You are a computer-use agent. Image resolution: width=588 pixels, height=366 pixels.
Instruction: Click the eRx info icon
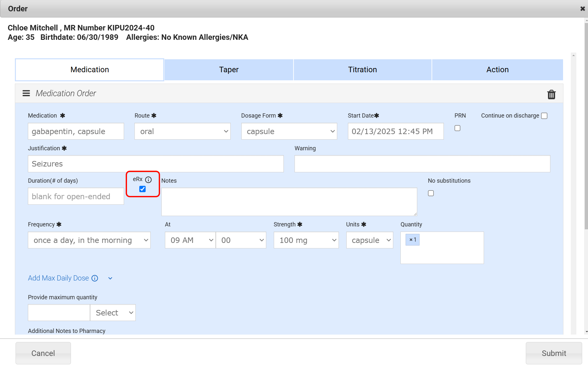coord(148,179)
